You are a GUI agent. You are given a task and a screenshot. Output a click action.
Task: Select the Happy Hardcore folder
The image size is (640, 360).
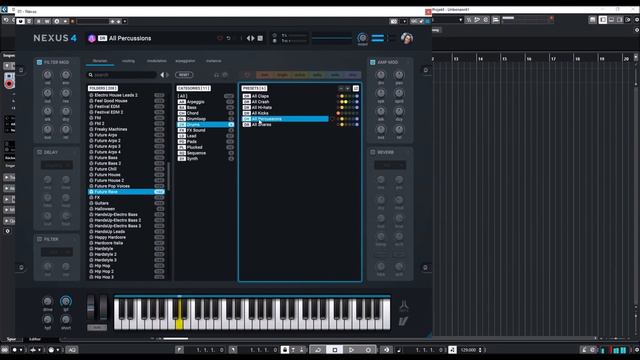(127, 237)
